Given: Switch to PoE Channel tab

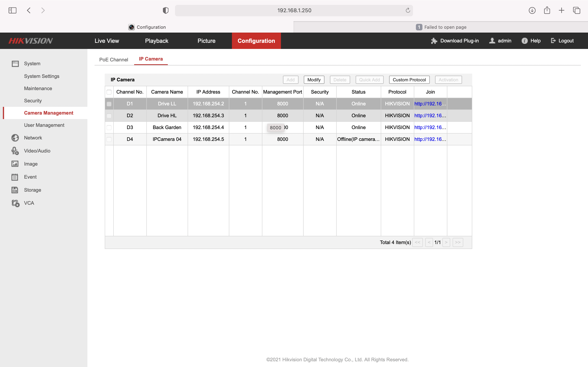Looking at the screenshot, I should (x=113, y=59).
